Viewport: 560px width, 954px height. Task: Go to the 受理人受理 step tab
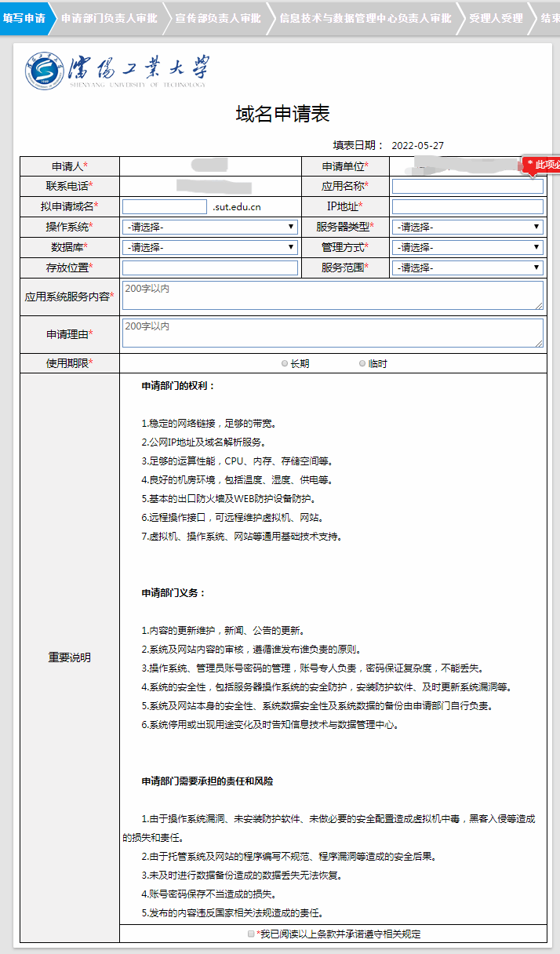coord(496,17)
